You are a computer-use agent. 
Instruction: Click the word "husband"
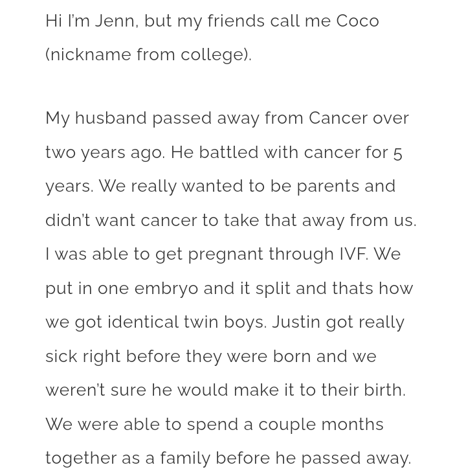pyautogui.click(x=111, y=119)
